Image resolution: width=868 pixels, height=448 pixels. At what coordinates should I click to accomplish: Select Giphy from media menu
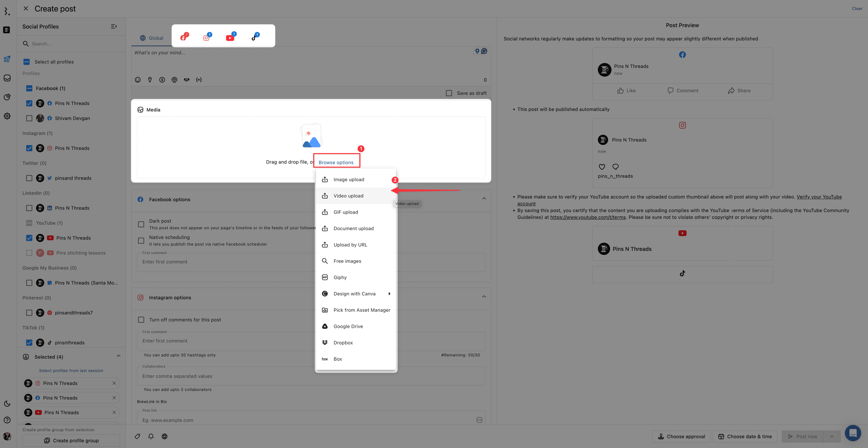pos(356,278)
